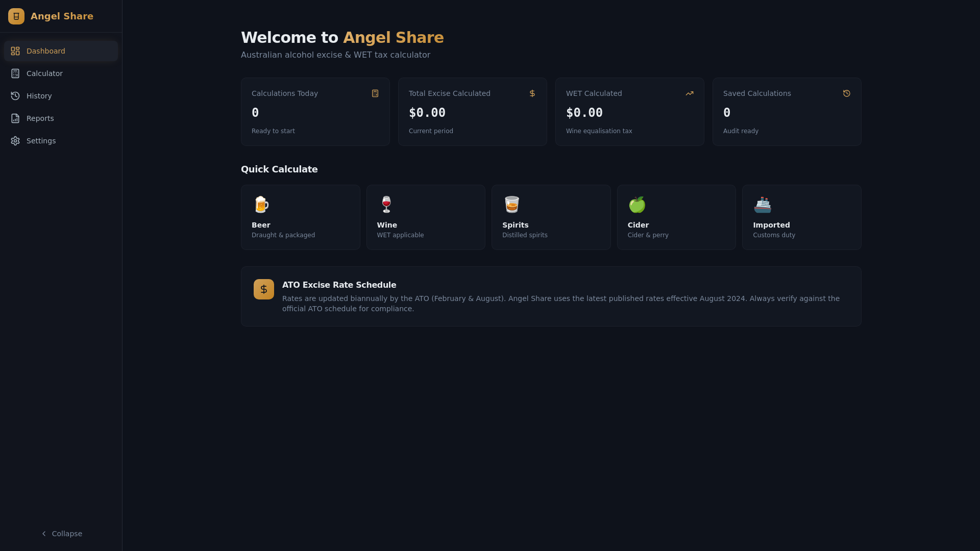Choose the Cider quick calculate card
The height and width of the screenshot is (551, 980).
[x=676, y=217]
